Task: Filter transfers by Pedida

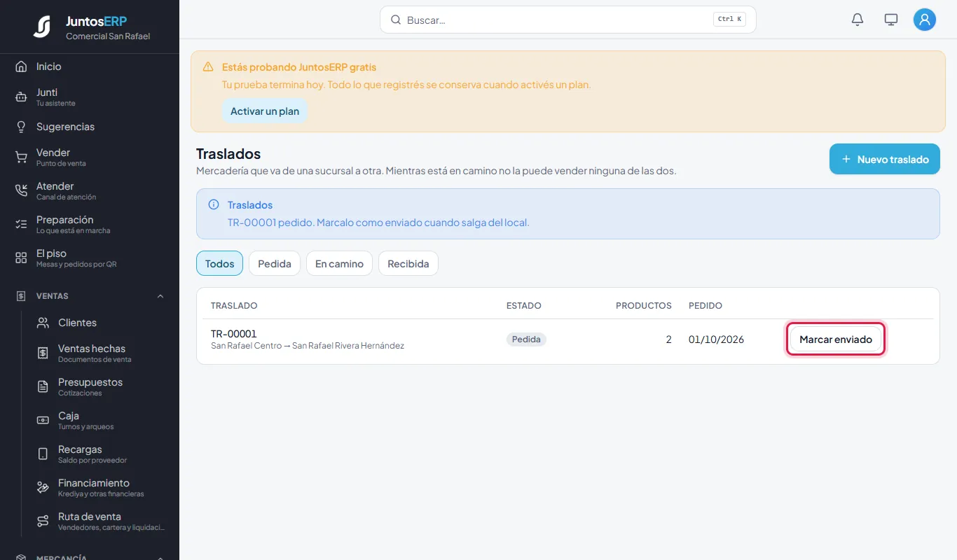Action: (x=275, y=264)
